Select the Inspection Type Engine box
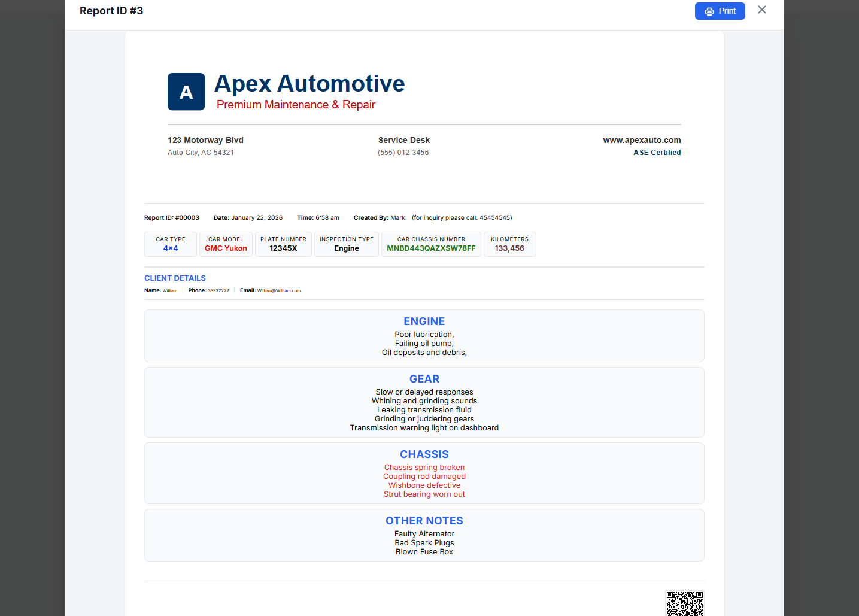 click(x=347, y=244)
